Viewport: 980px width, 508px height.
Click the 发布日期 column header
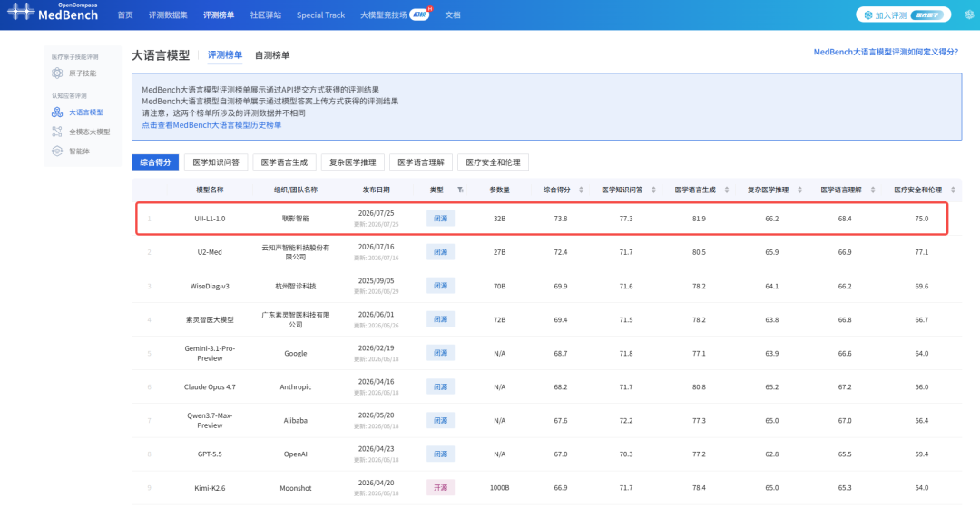(x=377, y=190)
